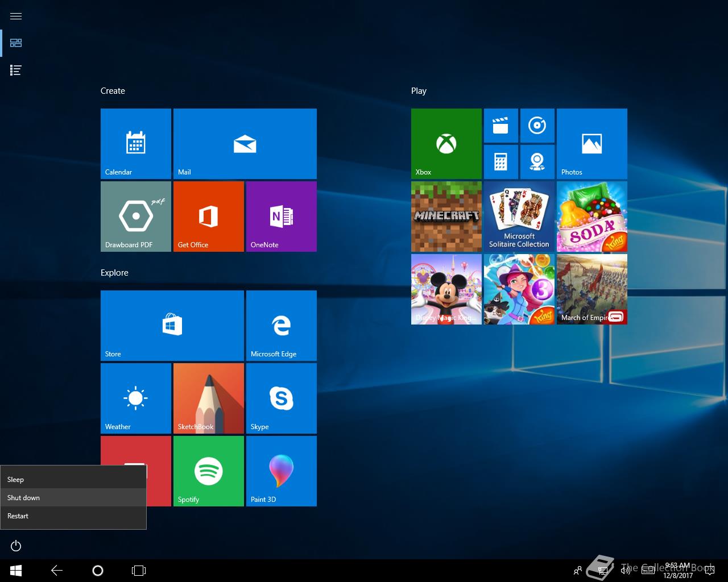The image size is (728, 582).
Task: Click the Windows Start button
Action: (x=16, y=571)
